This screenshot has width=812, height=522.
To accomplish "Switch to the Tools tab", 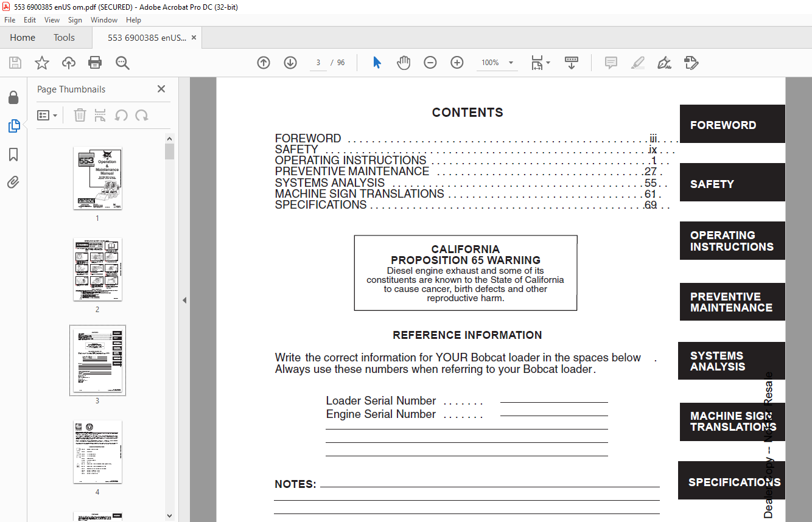I will (x=64, y=38).
